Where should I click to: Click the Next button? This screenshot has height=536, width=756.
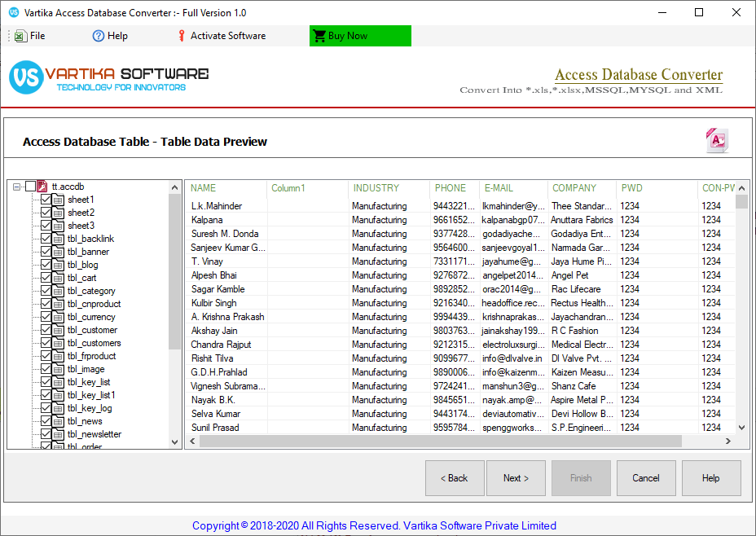516,478
